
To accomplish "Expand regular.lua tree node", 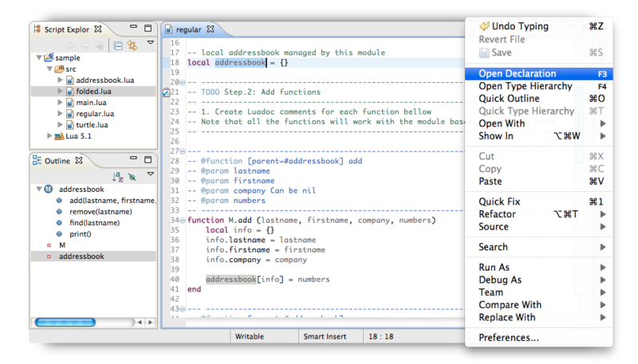I will coord(61,113).
